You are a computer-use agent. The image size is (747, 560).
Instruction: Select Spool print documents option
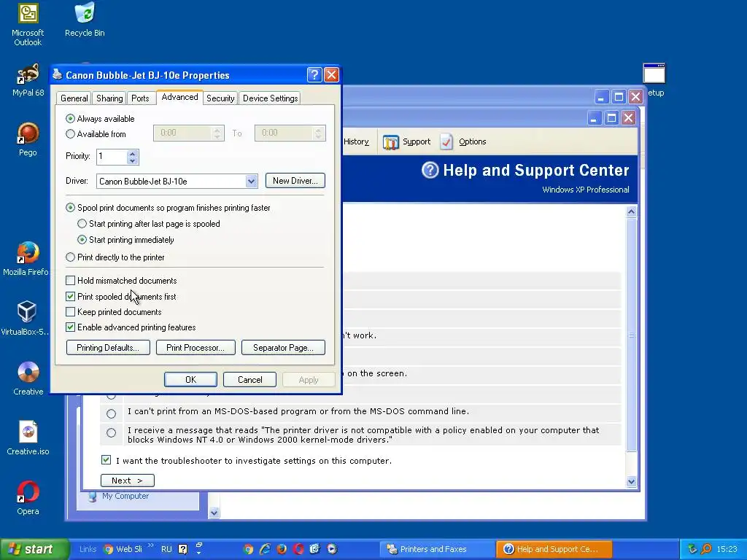pos(70,208)
